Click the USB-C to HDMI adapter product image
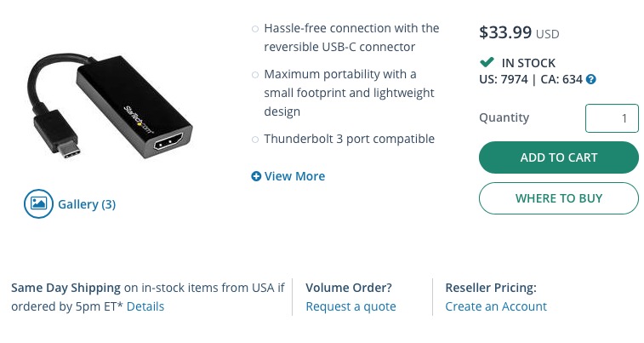Image resolution: width=644 pixels, height=343 pixels. [110, 107]
